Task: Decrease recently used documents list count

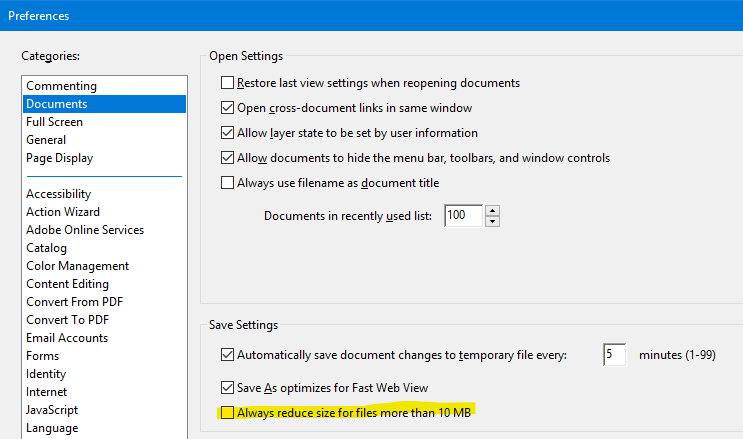Action: tap(492, 221)
